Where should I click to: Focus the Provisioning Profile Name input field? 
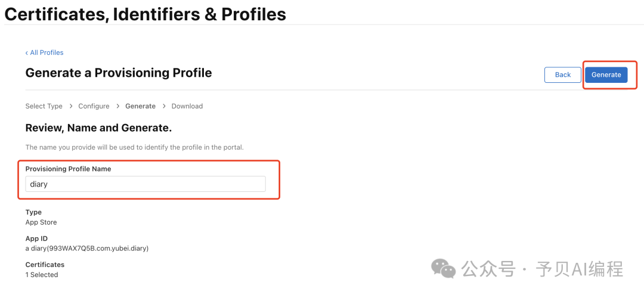[145, 184]
